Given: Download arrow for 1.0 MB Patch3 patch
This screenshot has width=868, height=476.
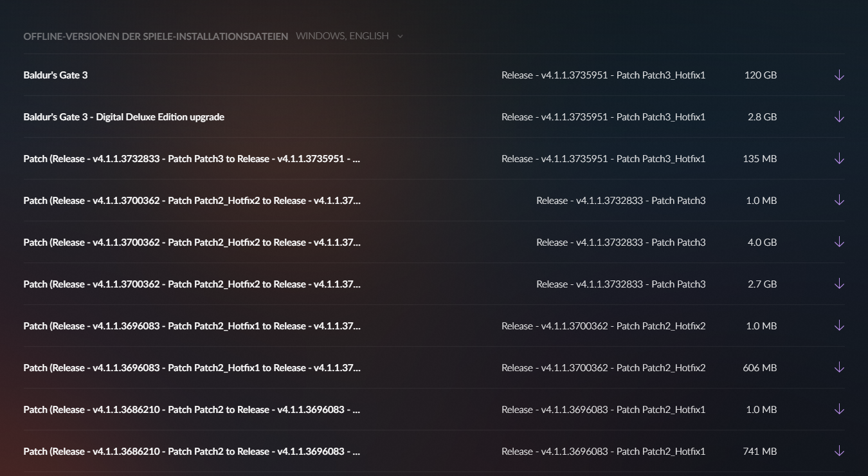Looking at the screenshot, I should click(839, 201).
